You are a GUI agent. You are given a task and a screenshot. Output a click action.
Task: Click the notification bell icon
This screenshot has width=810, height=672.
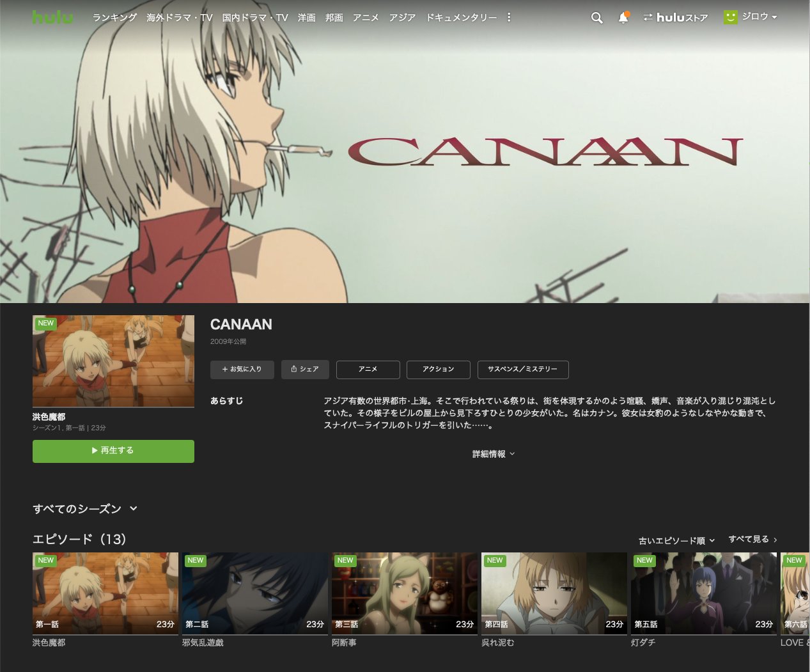622,18
